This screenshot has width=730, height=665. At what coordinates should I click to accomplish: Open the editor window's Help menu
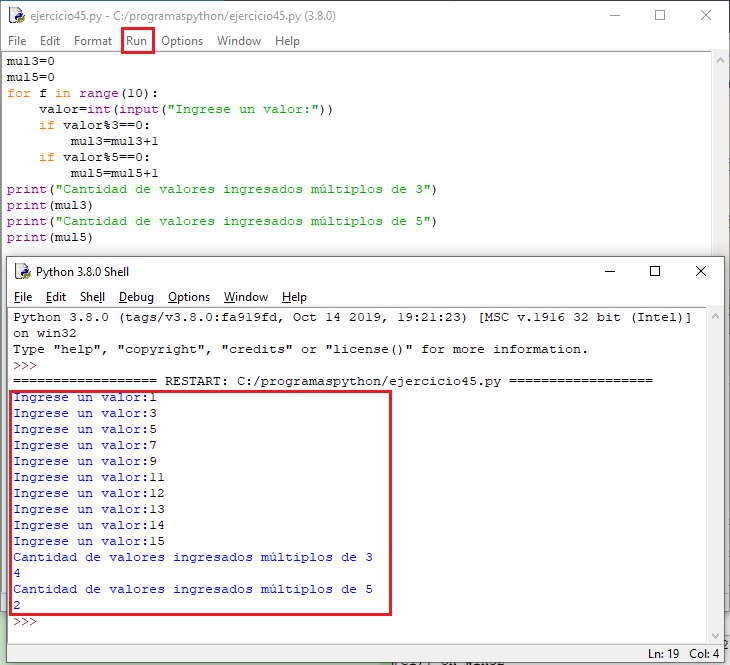(287, 41)
